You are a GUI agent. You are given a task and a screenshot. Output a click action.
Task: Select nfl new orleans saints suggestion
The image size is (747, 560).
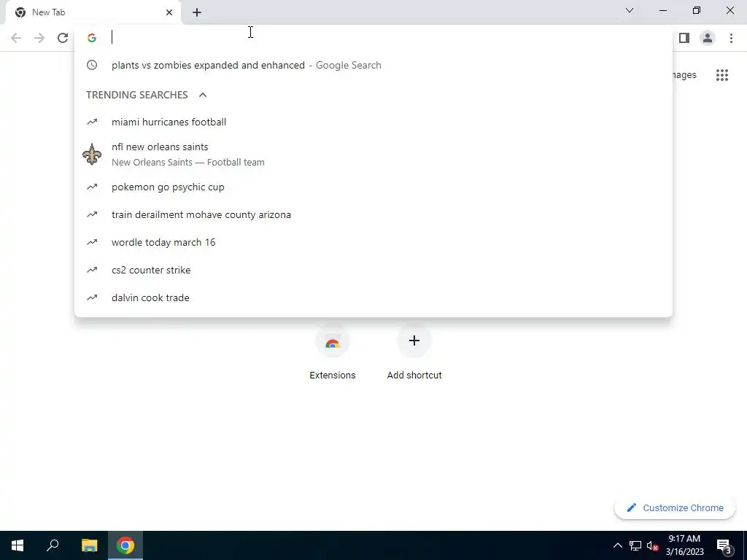[x=373, y=155]
